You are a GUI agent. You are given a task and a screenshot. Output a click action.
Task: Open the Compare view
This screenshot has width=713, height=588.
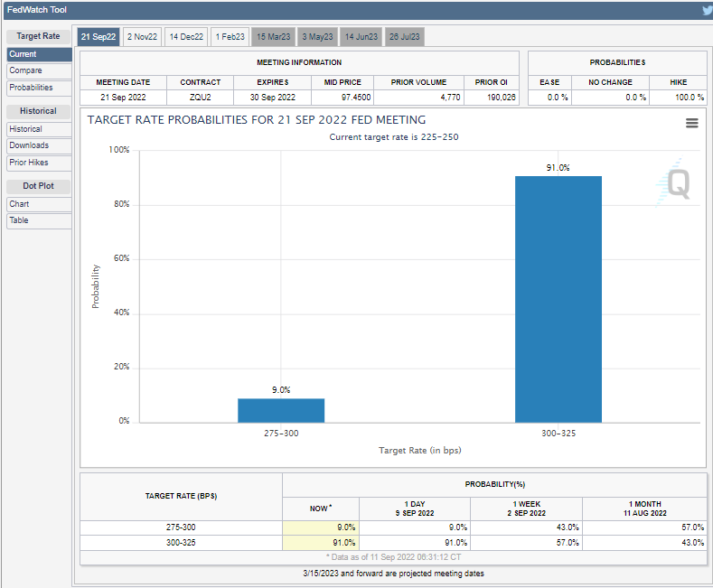point(39,70)
